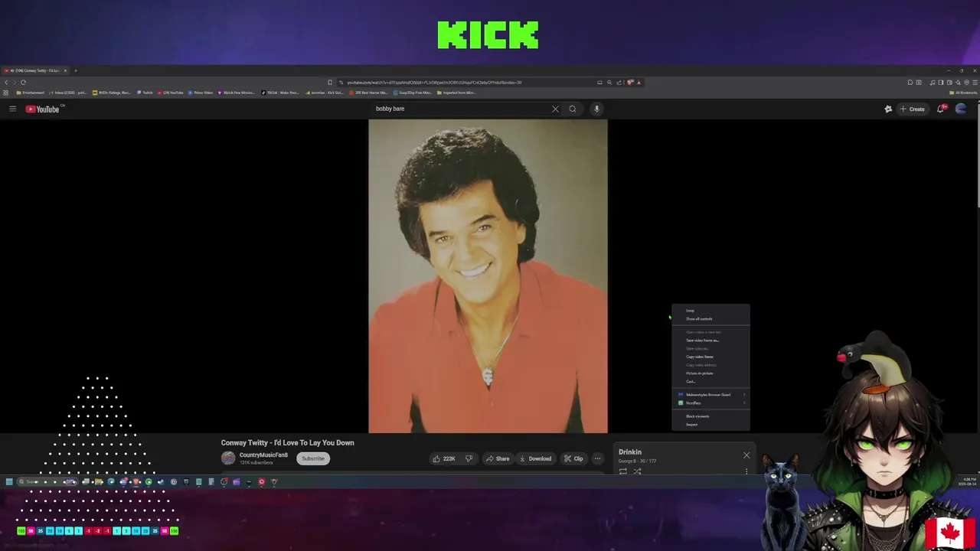Open the taskbar search box
This screenshot has height=551, width=980.
point(46,481)
